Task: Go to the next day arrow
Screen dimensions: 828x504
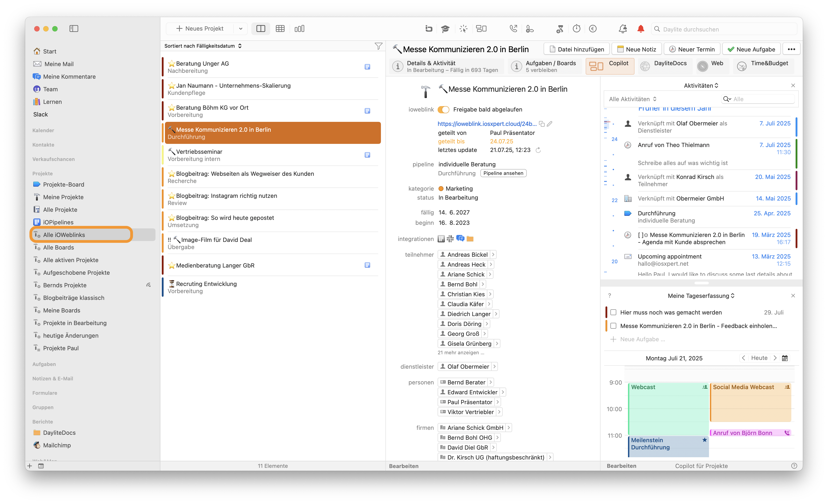Action: pyautogui.click(x=775, y=358)
